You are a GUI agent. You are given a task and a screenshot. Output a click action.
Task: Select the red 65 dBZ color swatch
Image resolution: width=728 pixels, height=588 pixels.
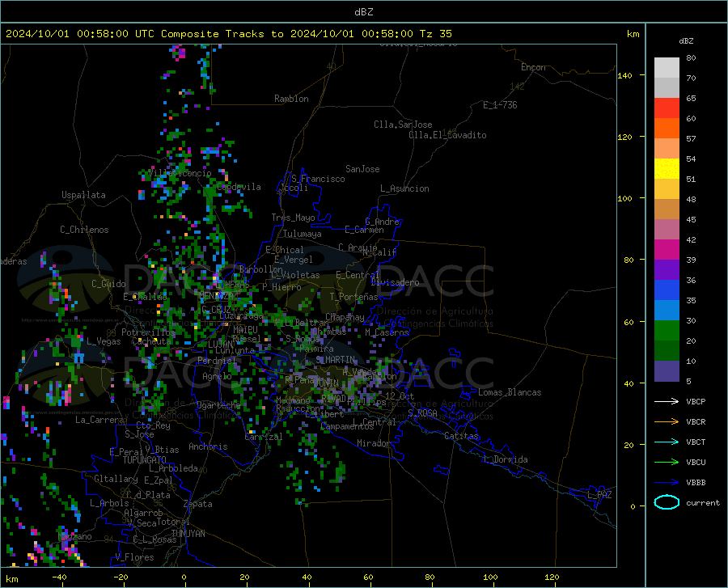pos(667,108)
